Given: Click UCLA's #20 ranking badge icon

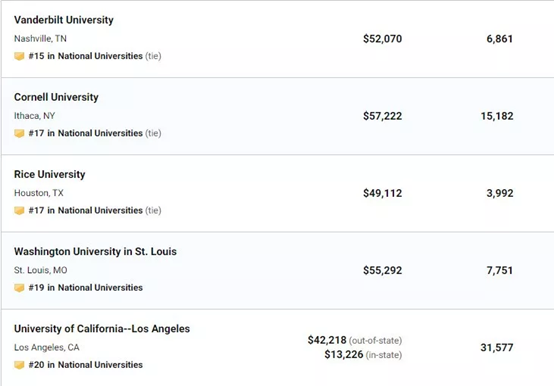Looking at the screenshot, I should coord(19,365).
